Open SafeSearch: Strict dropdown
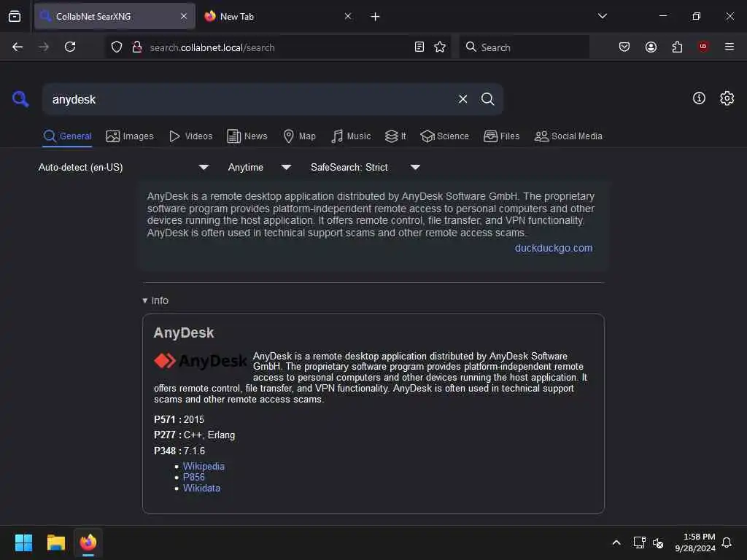This screenshot has height=560, width=747. [x=365, y=167]
